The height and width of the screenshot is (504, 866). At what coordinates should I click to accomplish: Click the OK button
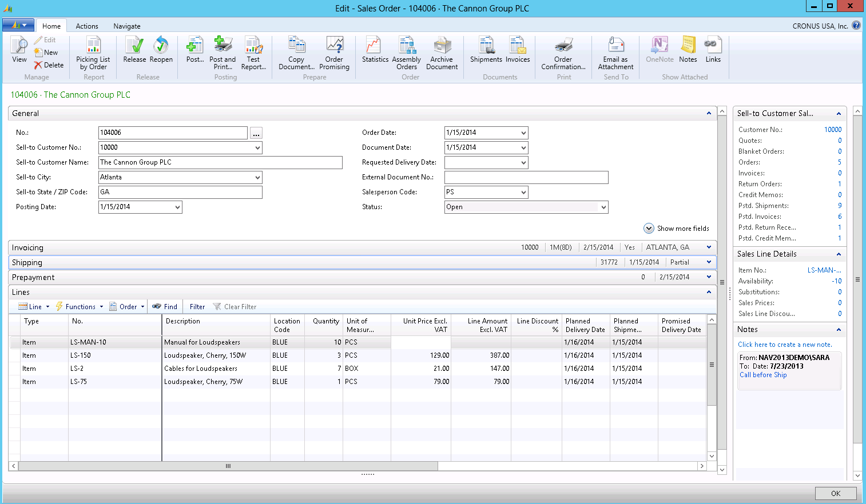(x=836, y=493)
